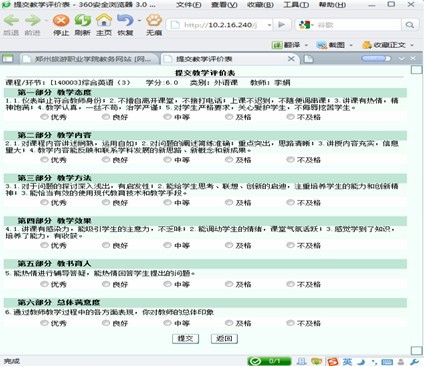The width and height of the screenshot is (424, 366).
Task: Click the paw print 无痕 icon
Action: 154,21
